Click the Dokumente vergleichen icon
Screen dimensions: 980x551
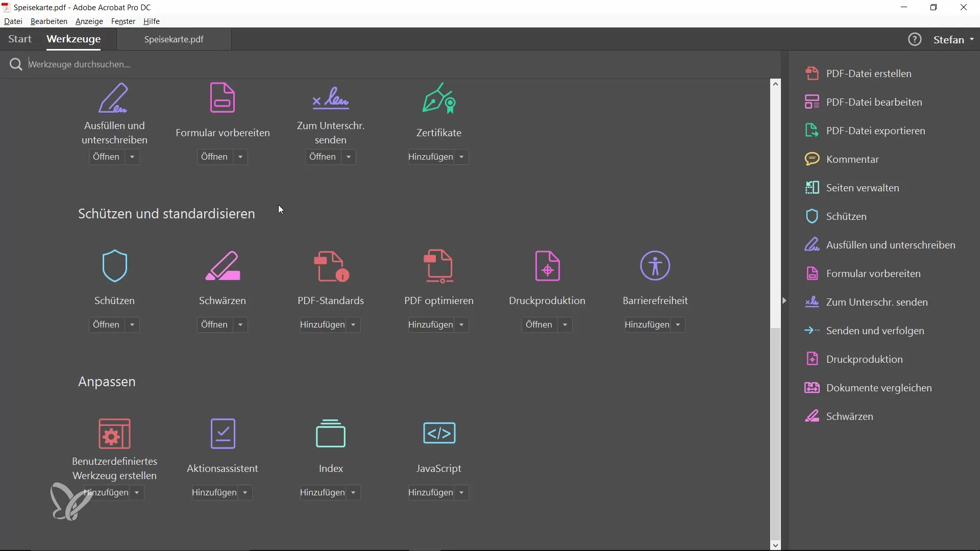(812, 388)
